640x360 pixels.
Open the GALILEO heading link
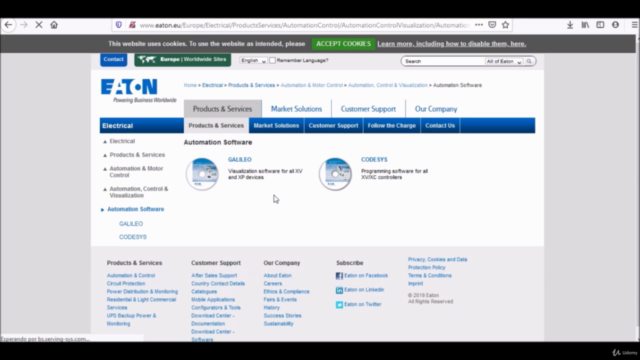tap(240, 160)
